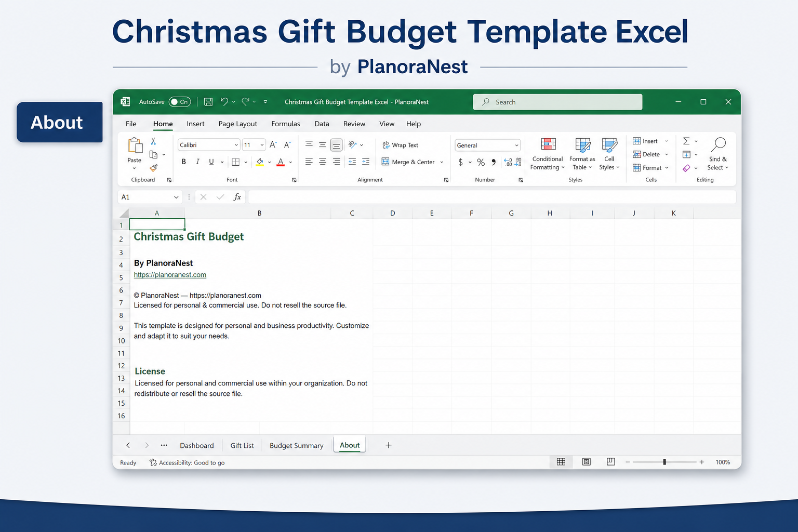This screenshot has width=798, height=532.
Task: Undo the last action
Action: point(224,102)
